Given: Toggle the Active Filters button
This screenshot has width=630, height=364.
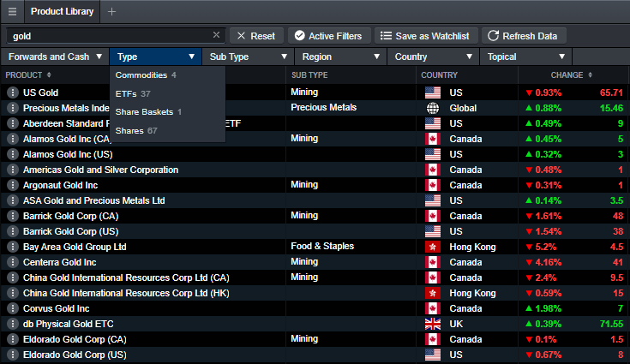Looking at the screenshot, I should [327, 36].
